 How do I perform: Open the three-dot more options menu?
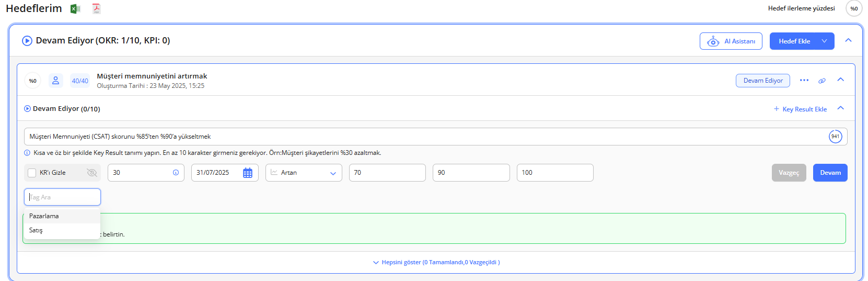tap(804, 80)
